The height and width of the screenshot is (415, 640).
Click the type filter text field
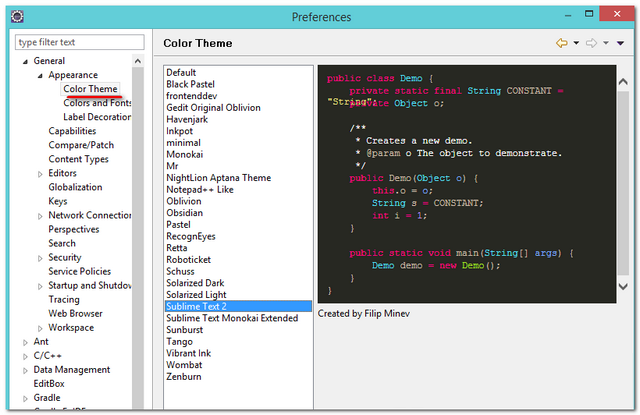tap(80, 42)
